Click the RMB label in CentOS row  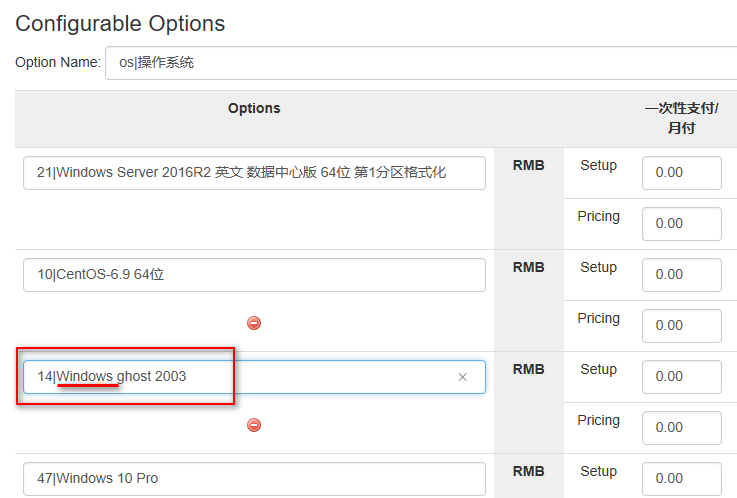coord(529,267)
